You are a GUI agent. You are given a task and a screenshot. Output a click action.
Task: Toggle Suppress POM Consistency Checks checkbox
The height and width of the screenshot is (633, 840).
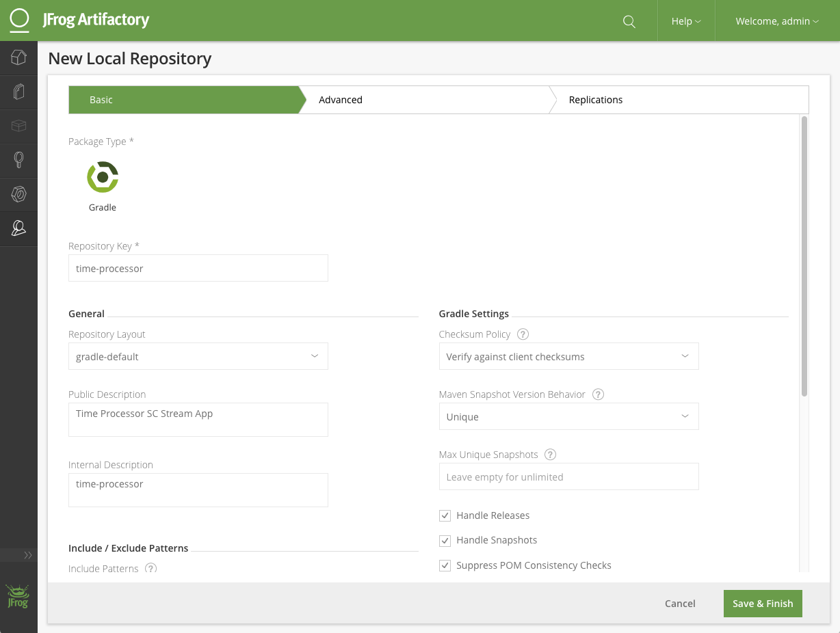point(445,565)
